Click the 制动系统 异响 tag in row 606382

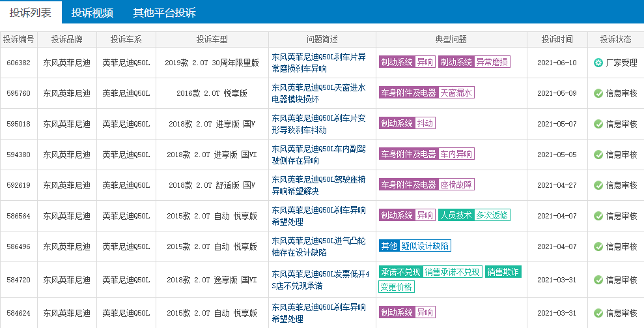tap(407, 62)
